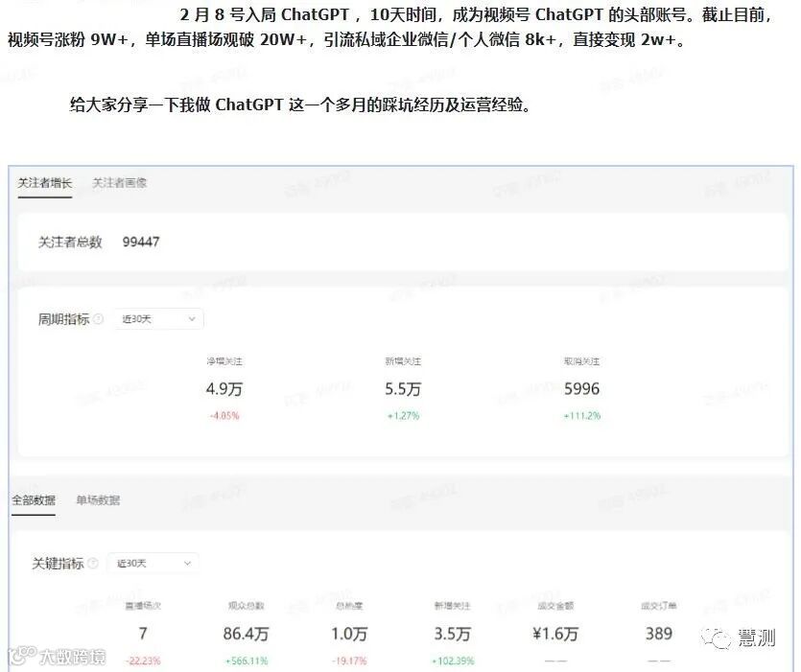The image size is (801, 672).
Task: Switch to the 关注者增长 tab
Action: pyautogui.click(x=45, y=183)
